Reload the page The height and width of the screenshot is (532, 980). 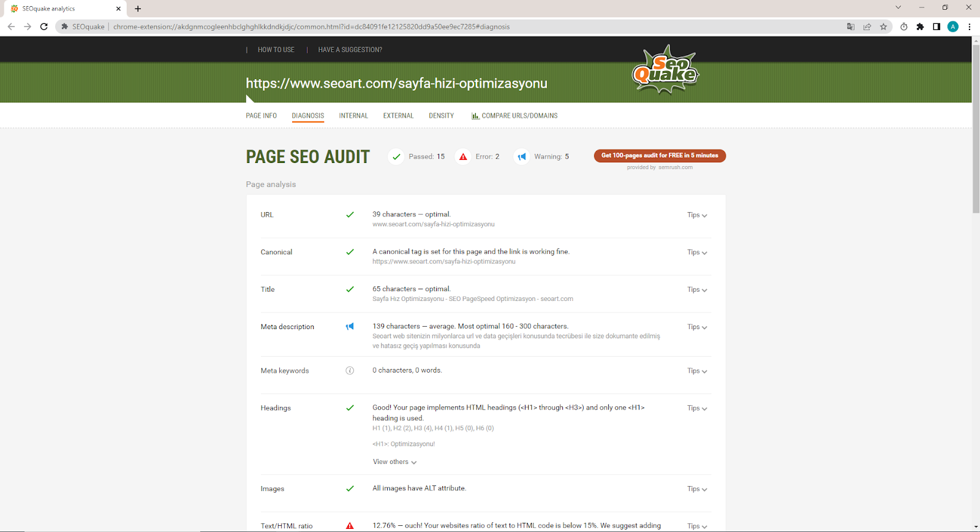(44, 27)
